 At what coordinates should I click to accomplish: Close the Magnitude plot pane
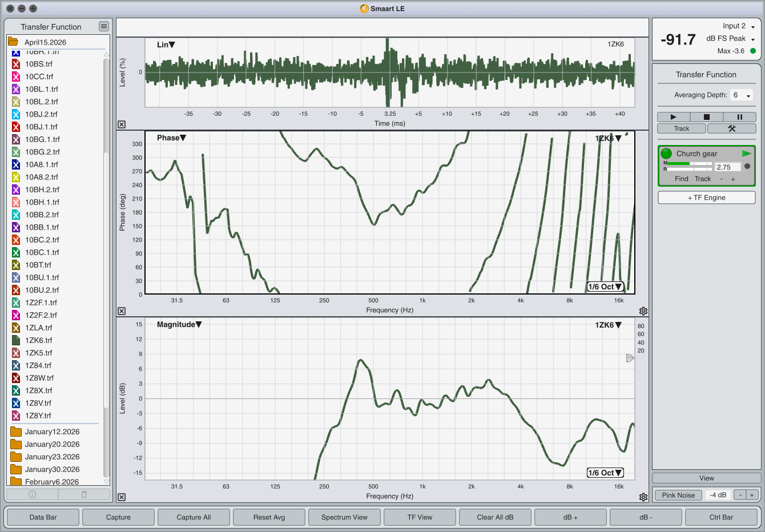(x=122, y=497)
